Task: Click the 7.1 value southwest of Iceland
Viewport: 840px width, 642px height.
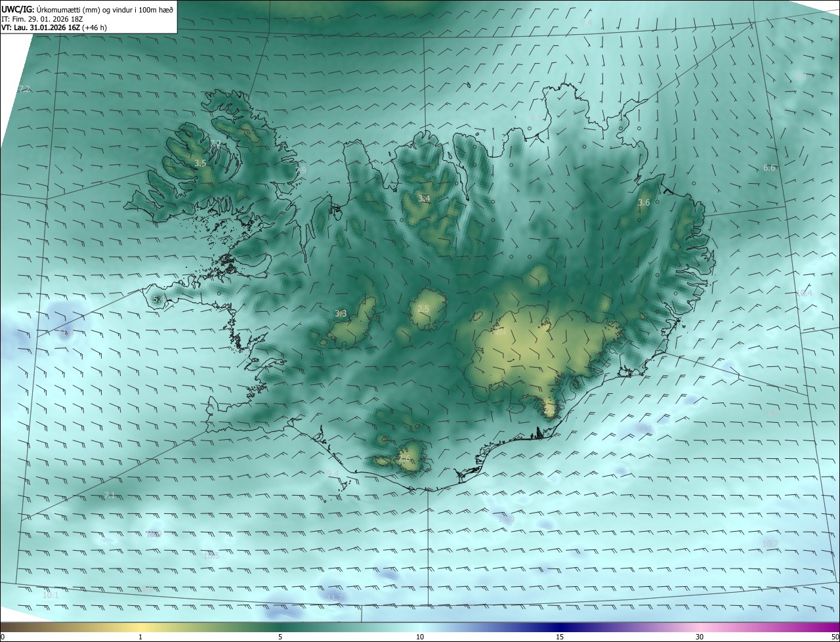Action: (110, 496)
